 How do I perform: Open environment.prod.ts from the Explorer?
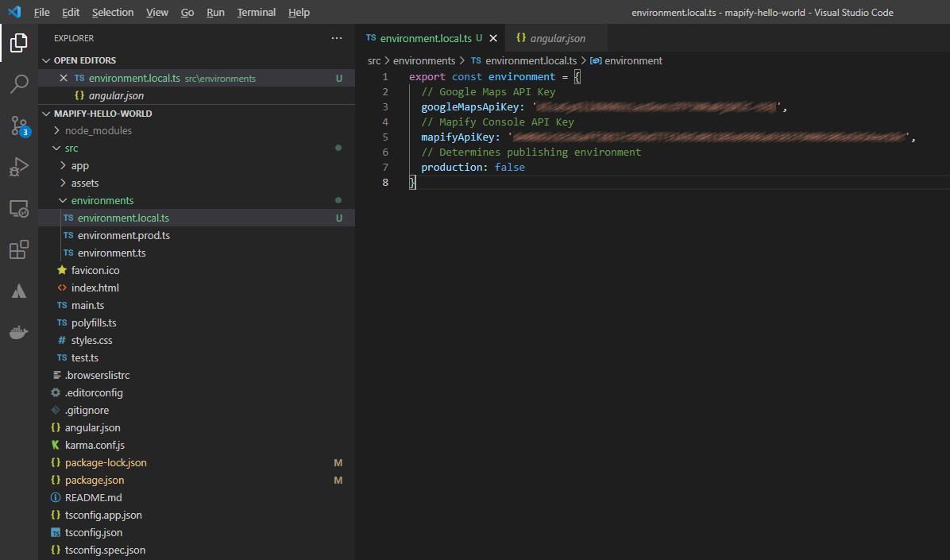[x=125, y=235]
